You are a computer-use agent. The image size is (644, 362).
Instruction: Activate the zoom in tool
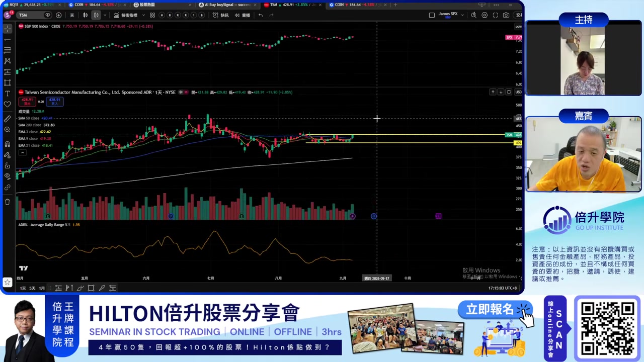pyautogui.click(x=8, y=130)
